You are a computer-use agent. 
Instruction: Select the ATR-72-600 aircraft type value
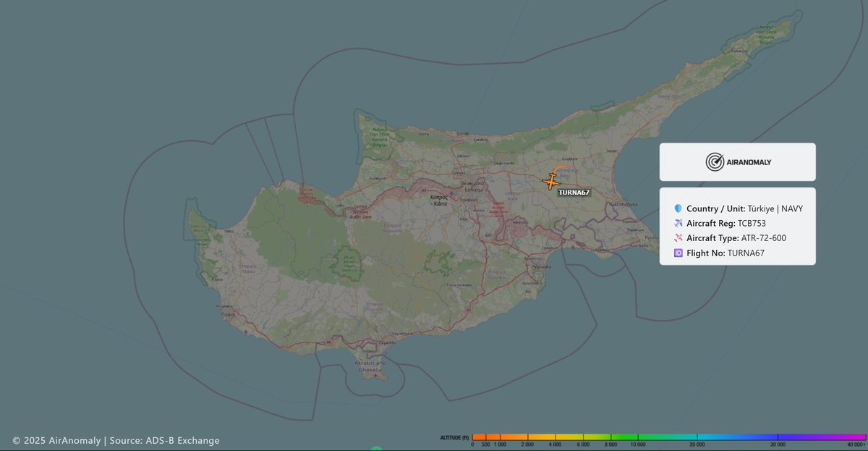(x=764, y=238)
